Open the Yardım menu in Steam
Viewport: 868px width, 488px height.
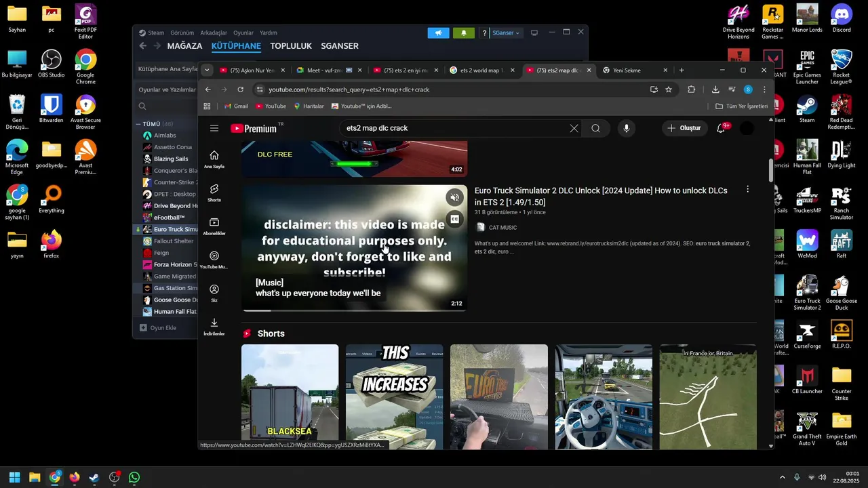tap(269, 33)
